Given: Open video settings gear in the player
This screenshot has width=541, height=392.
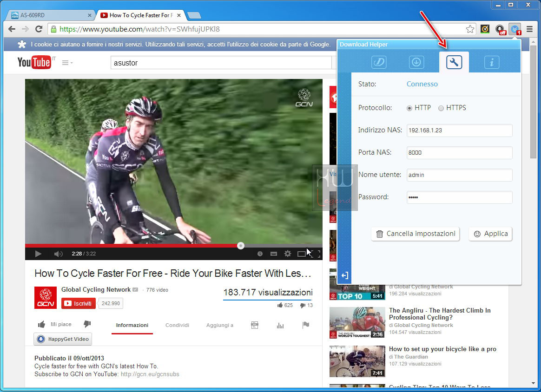Looking at the screenshot, I should (x=287, y=254).
